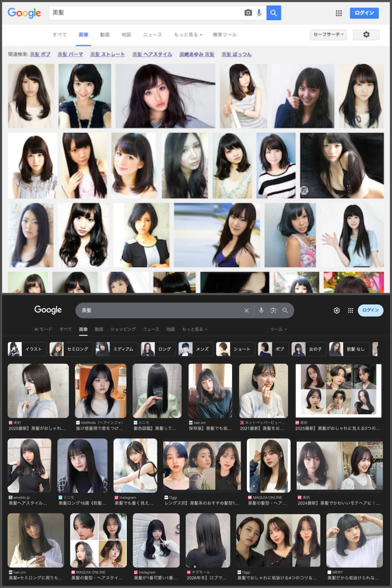Click the related search link 黒髪 ストレート
This screenshot has width=392, height=588.
pyautogui.click(x=107, y=54)
